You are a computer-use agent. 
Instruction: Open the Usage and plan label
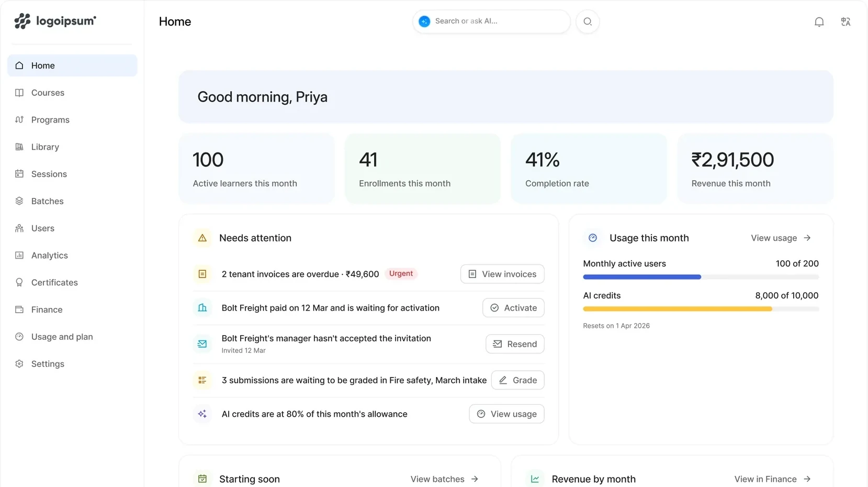(62, 337)
